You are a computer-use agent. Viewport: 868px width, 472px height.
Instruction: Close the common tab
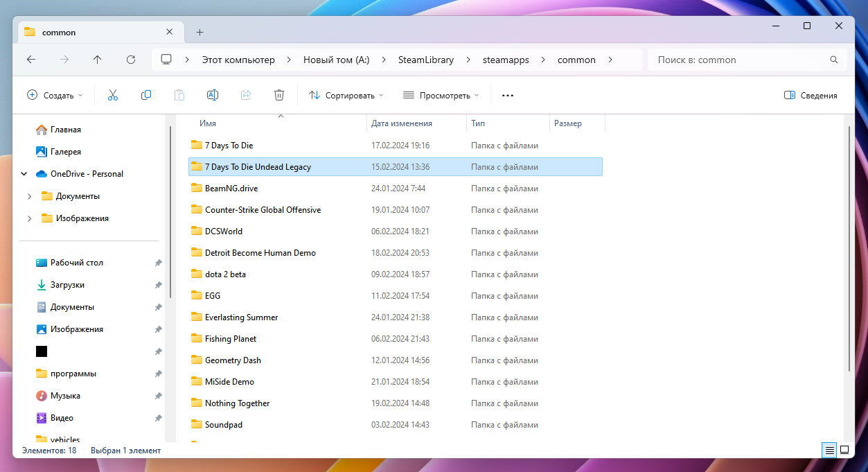[x=170, y=32]
